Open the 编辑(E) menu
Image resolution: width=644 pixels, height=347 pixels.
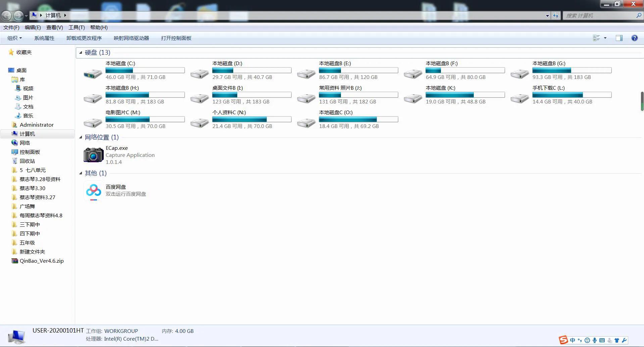(x=33, y=28)
